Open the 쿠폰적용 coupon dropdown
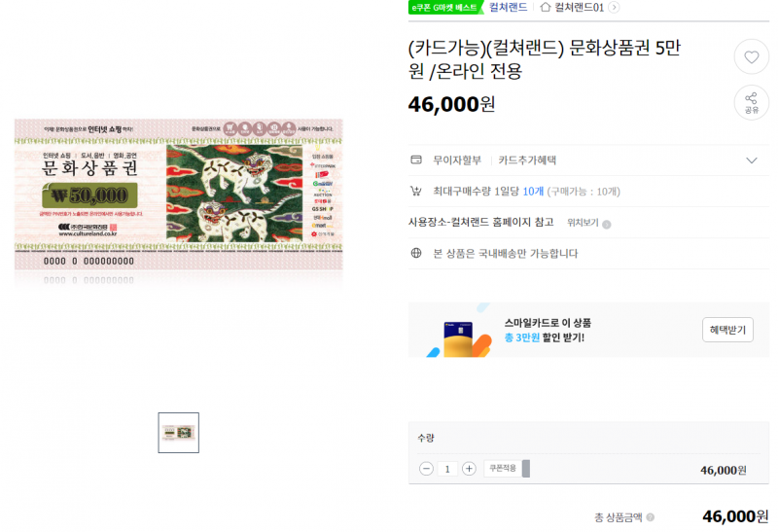 coord(507,468)
